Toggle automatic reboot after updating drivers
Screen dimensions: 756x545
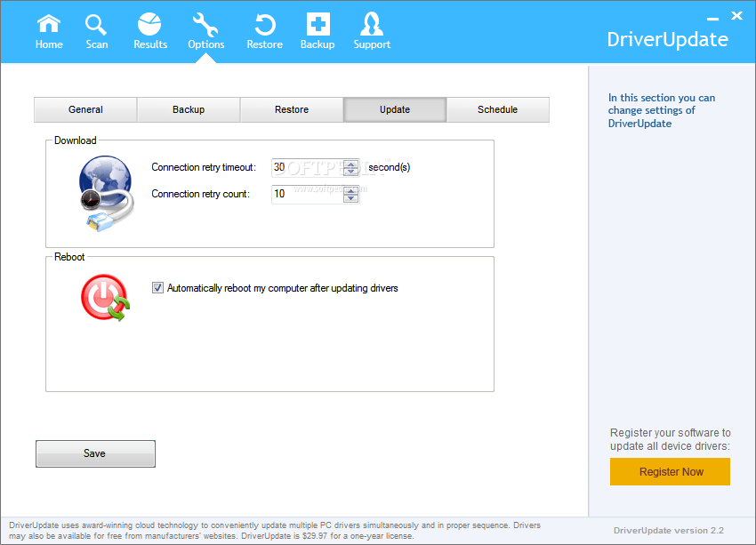click(x=157, y=288)
